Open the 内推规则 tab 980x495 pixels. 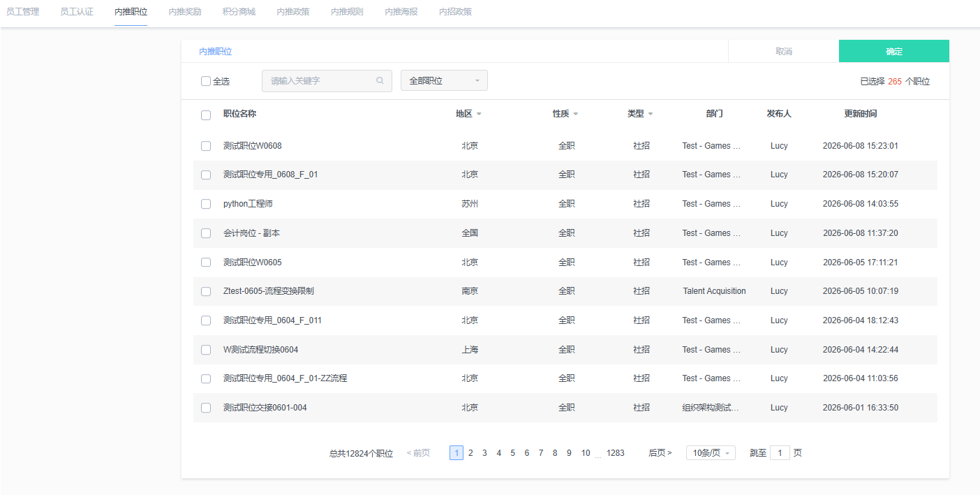click(x=347, y=12)
